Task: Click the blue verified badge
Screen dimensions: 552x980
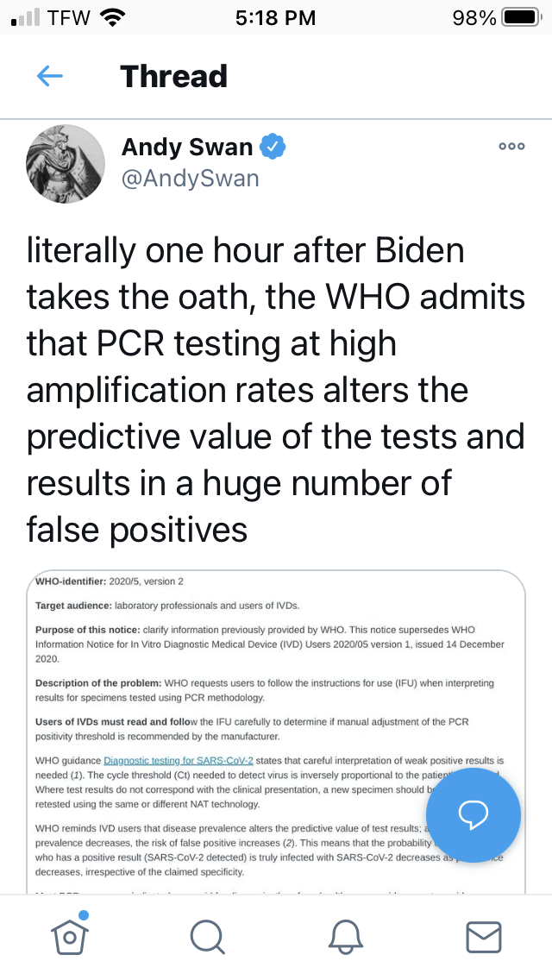Action: point(273,148)
